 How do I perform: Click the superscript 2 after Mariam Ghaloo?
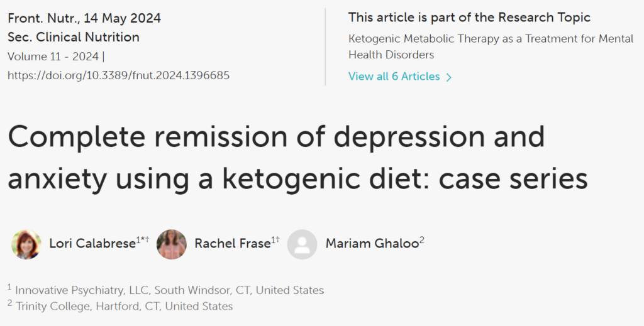[422, 240]
